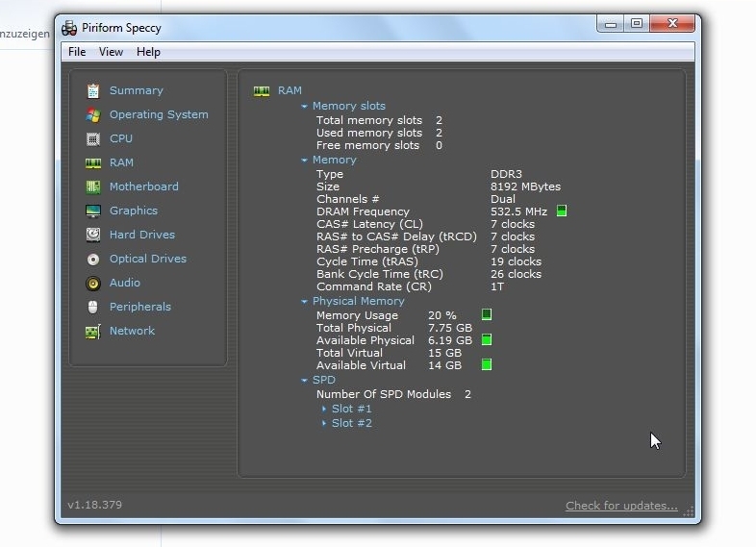This screenshot has height=547, width=756.
Task: Click the Network card icon
Action: pos(93,331)
